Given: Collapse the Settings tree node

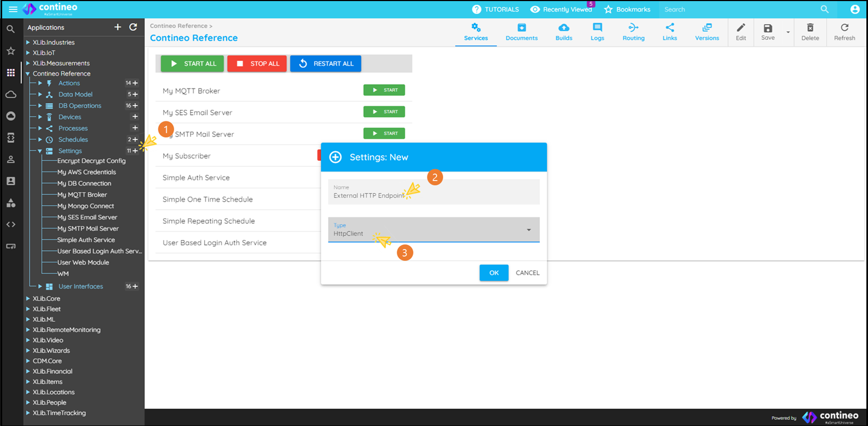Looking at the screenshot, I should (40, 151).
